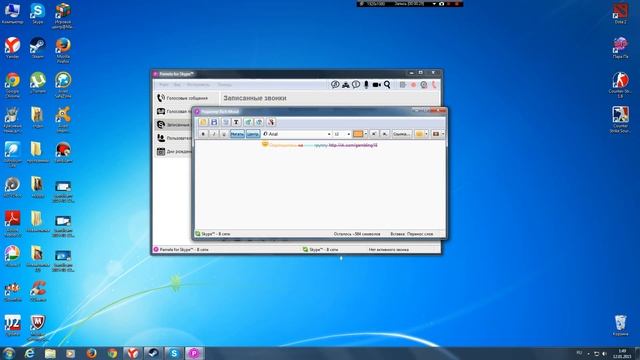Click the video camera icon in Pamela toolbar

pyautogui.click(x=377, y=84)
